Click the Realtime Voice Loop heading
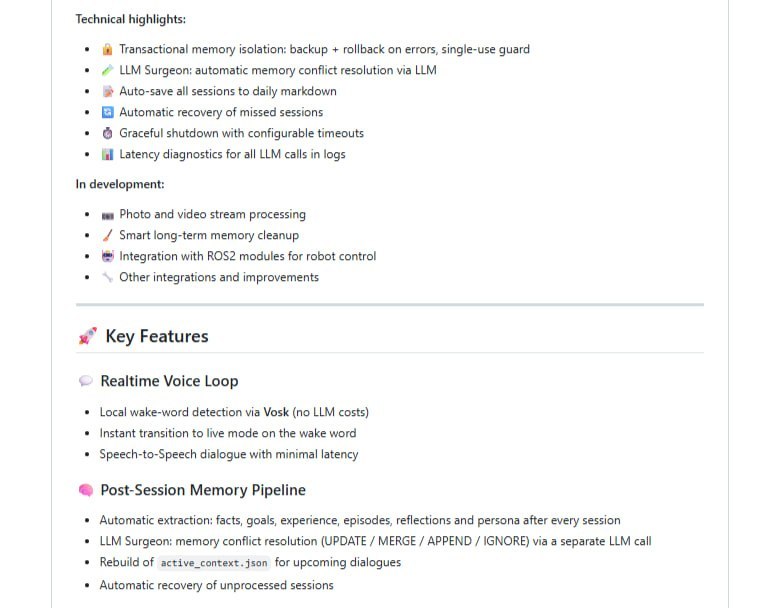The height and width of the screenshot is (608, 771). tap(169, 381)
